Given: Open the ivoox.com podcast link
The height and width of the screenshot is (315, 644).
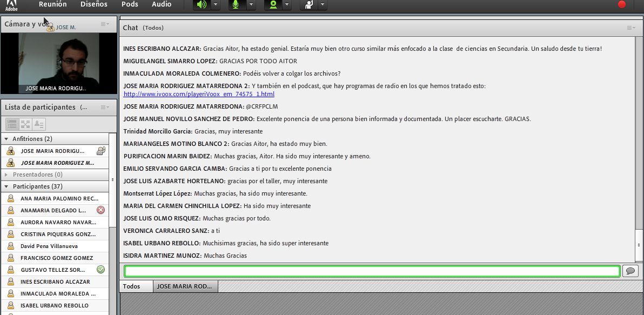Looking at the screenshot, I should (199, 94).
